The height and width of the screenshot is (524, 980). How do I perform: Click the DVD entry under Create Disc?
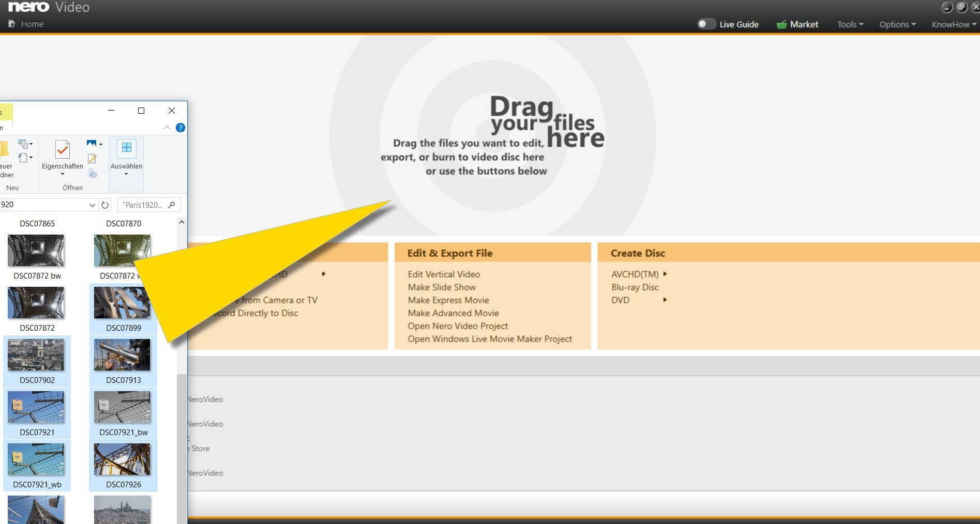tap(621, 300)
